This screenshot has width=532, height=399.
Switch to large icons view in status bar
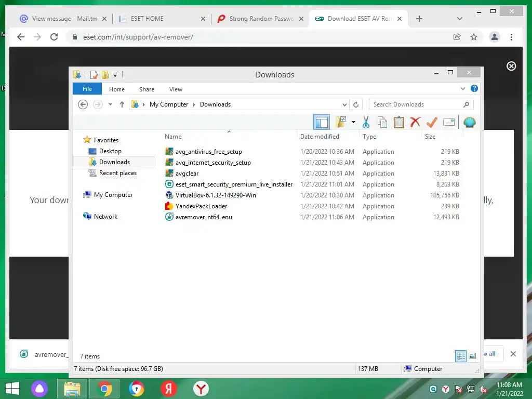point(472,356)
